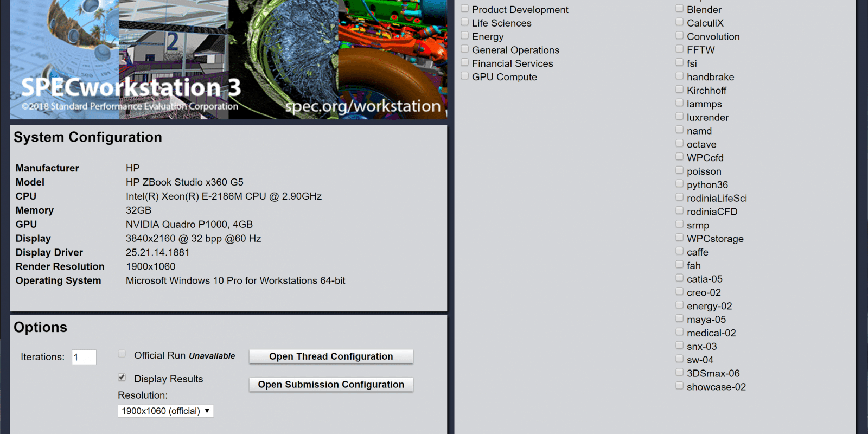Click the Memory value 32GB
The image size is (868, 434).
(x=138, y=210)
